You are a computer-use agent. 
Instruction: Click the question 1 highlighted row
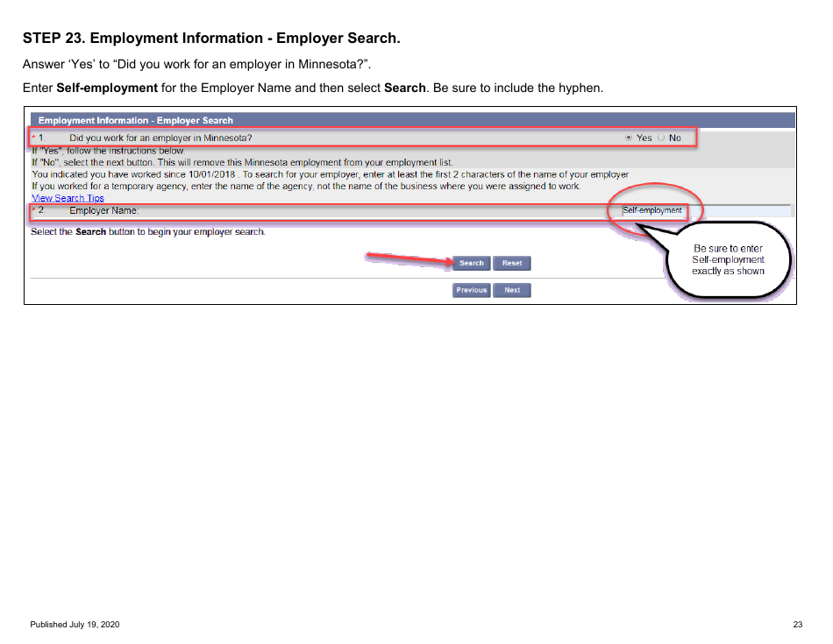(x=351, y=138)
